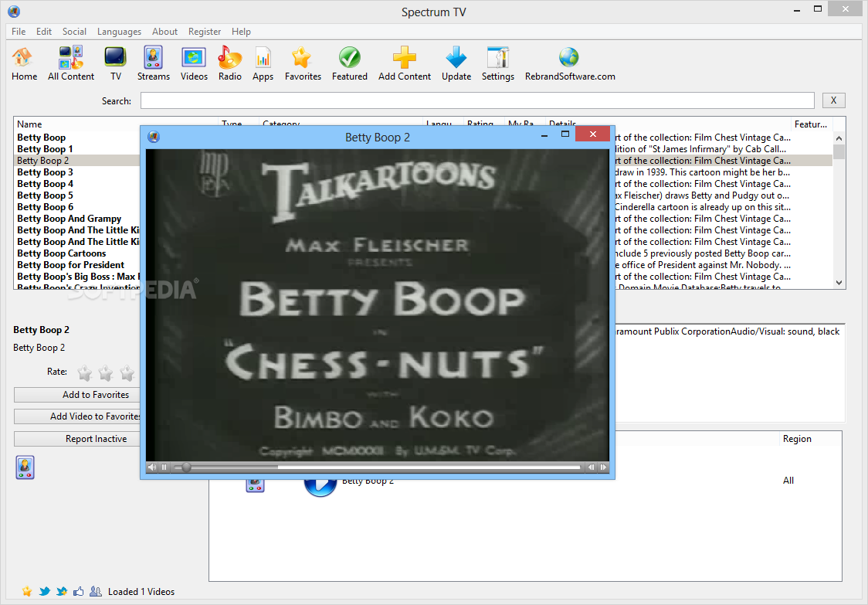Open the Languages menu
The height and width of the screenshot is (605, 868).
(119, 32)
